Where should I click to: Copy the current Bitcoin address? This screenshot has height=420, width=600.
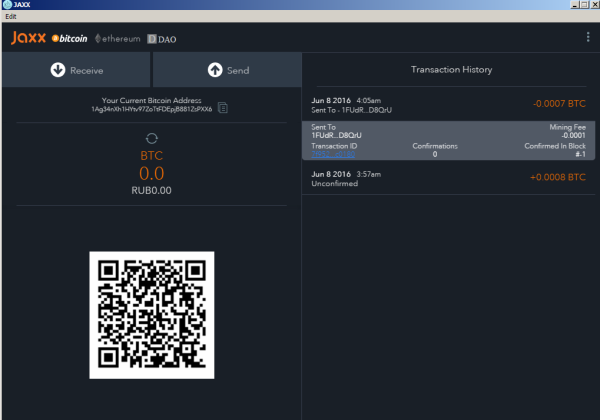click(223, 107)
